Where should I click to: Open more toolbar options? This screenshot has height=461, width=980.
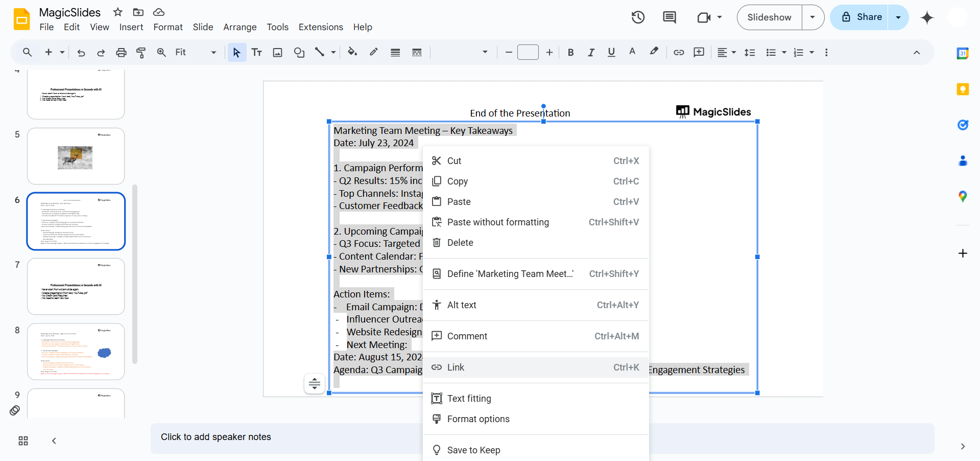826,52
